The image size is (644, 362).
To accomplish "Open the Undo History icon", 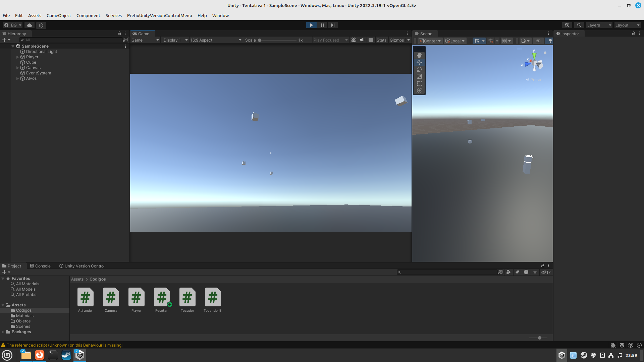I will click(567, 25).
